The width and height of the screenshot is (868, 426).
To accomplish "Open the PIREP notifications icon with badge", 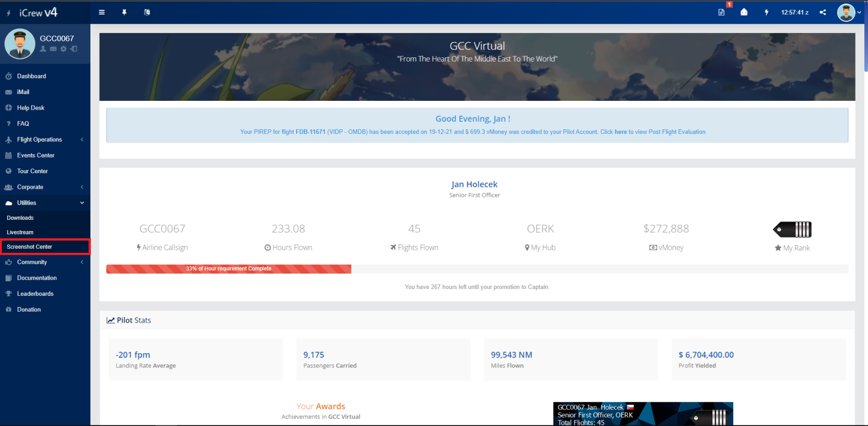I will [x=722, y=12].
